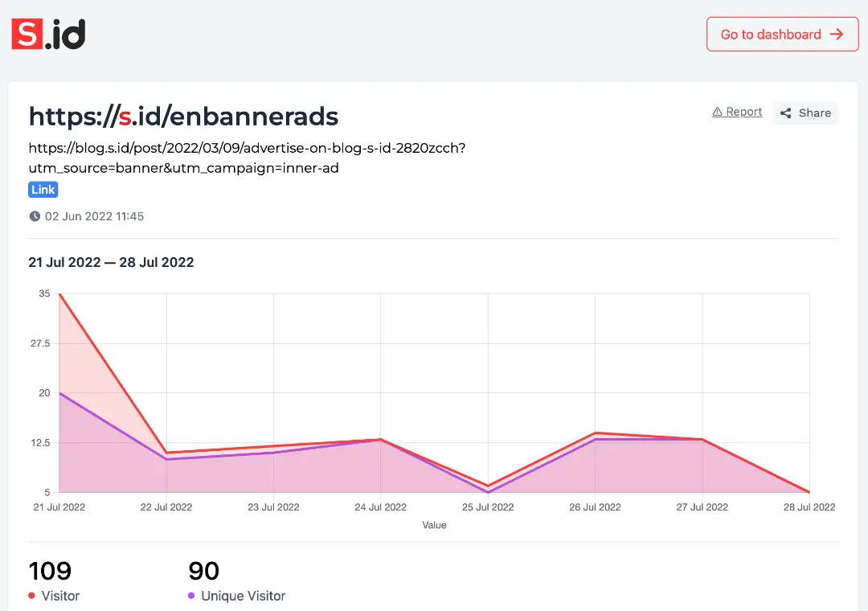Click the warning triangle icon beside Report
Screen dimensions: 868x611
[717, 113]
